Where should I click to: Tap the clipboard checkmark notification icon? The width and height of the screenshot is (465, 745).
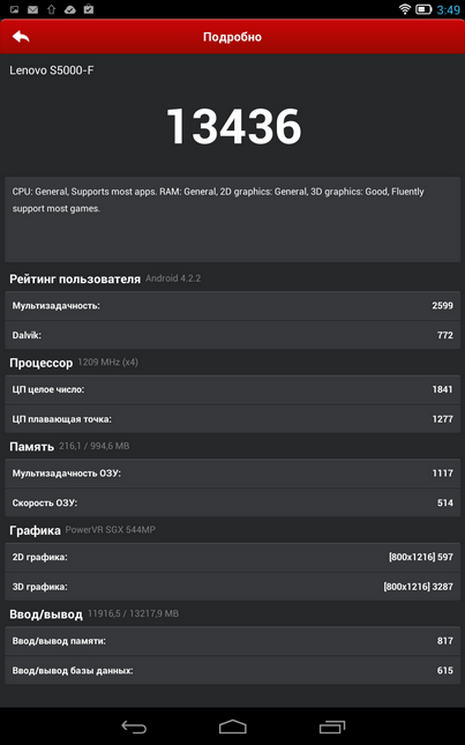(89, 9)
